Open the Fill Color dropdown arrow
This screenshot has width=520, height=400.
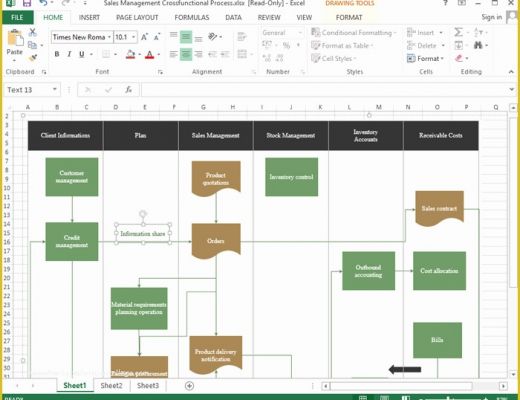point(140,54)
